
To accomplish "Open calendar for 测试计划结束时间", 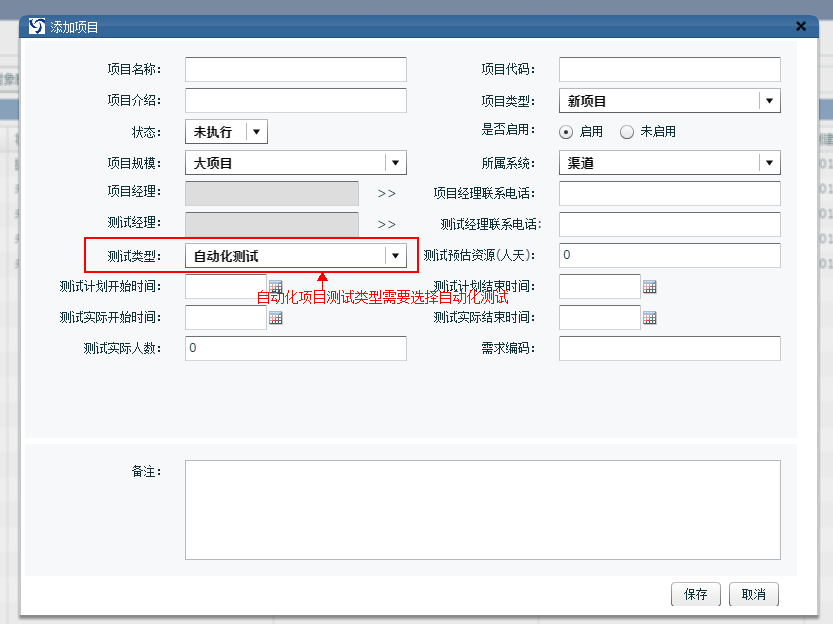I will (649, 287).
